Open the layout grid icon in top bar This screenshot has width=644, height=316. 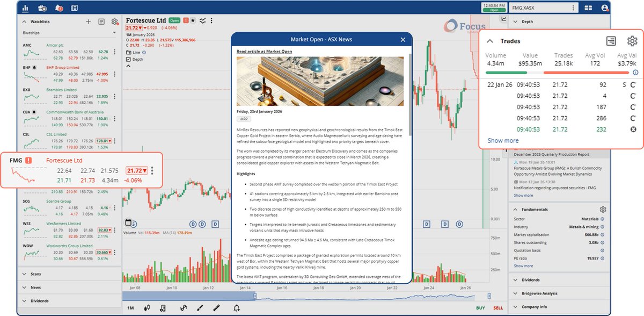(x=589, y=8)
